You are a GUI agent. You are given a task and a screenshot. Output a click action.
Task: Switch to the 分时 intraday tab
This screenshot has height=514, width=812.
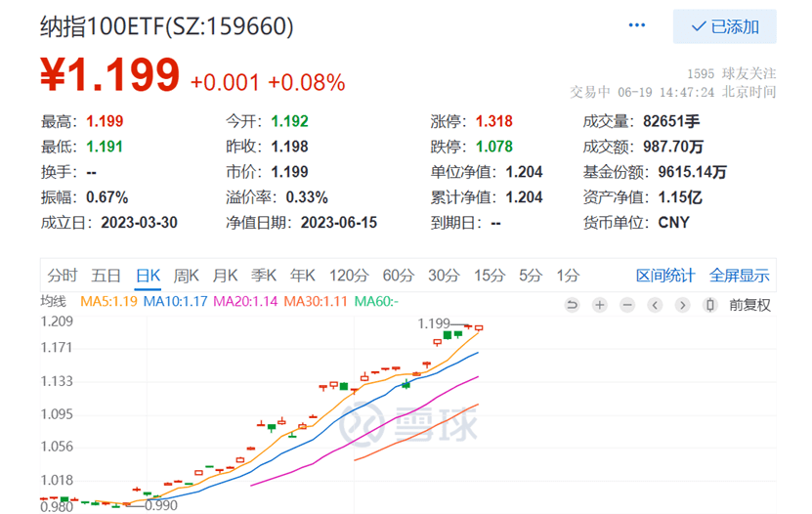click(63, 276)
